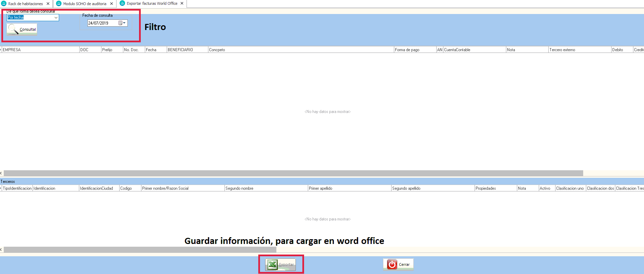644x274 pixels.
Task: Click the date field showing 24/07/2019
Action: click(102, 23)
